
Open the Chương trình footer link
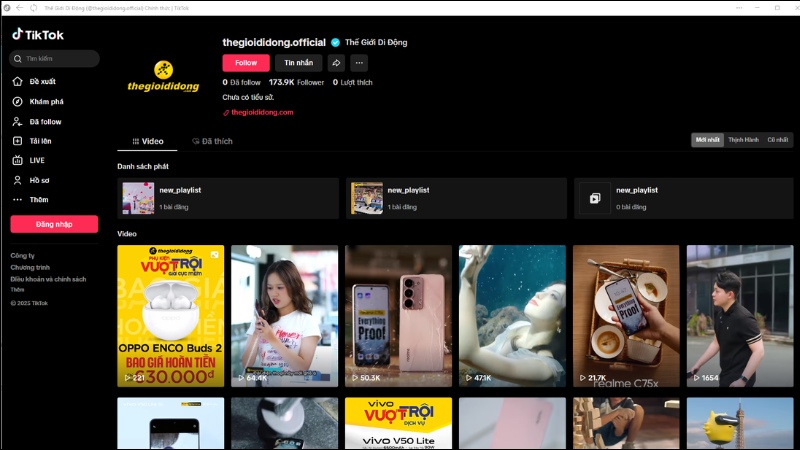pos(30,267)
